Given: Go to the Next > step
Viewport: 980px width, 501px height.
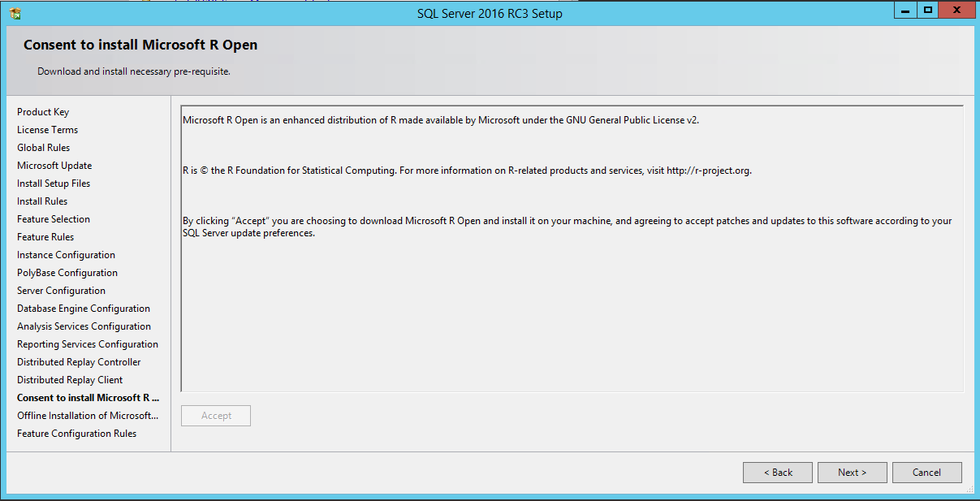Looking at the screenshot, I should [852, 473].
